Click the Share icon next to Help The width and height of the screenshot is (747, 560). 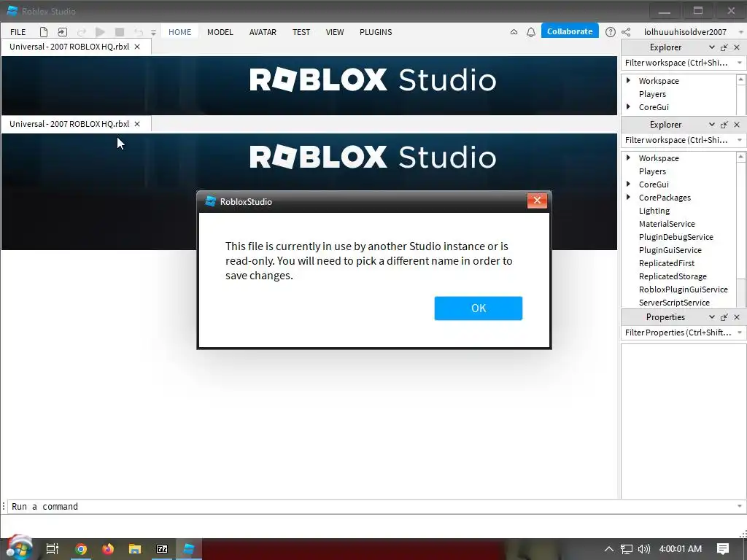(x=626, y=32)
